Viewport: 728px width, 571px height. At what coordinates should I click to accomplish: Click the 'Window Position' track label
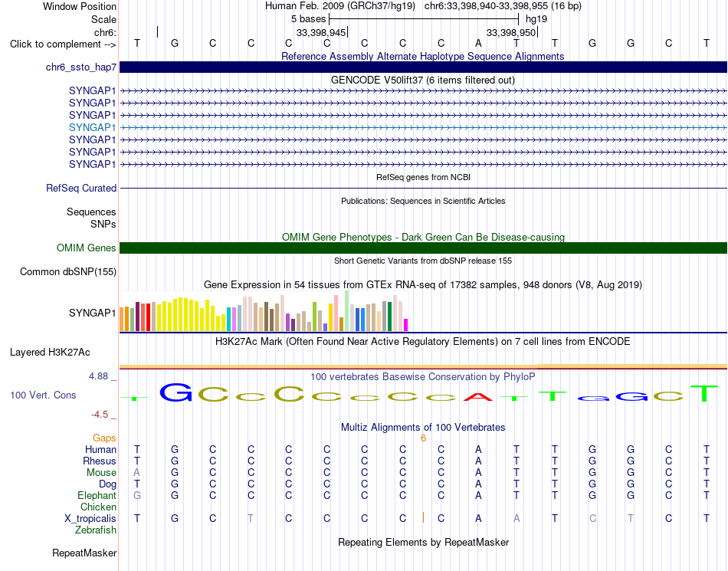(80, 6)
